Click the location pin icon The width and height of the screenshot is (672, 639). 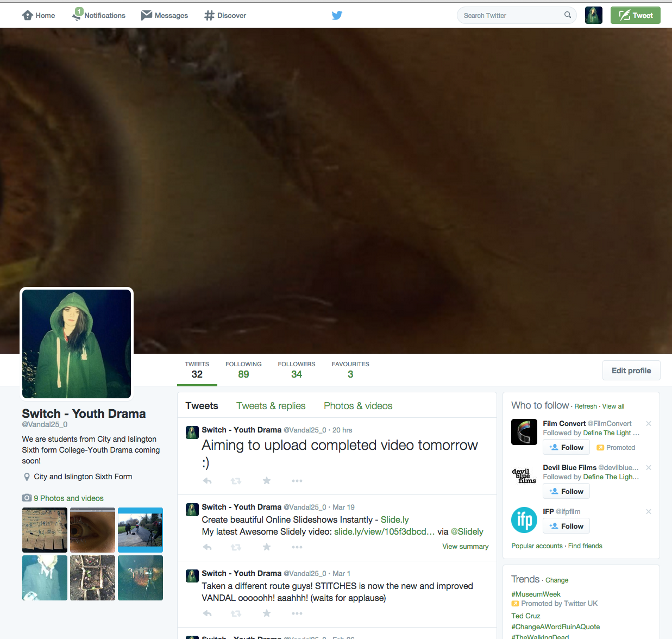coord(27,477)
